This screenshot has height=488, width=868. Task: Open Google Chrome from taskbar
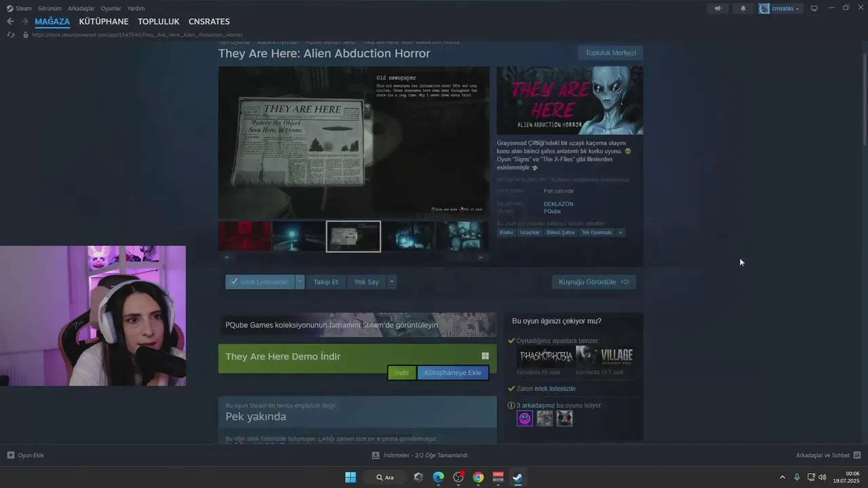coord(478,477)
